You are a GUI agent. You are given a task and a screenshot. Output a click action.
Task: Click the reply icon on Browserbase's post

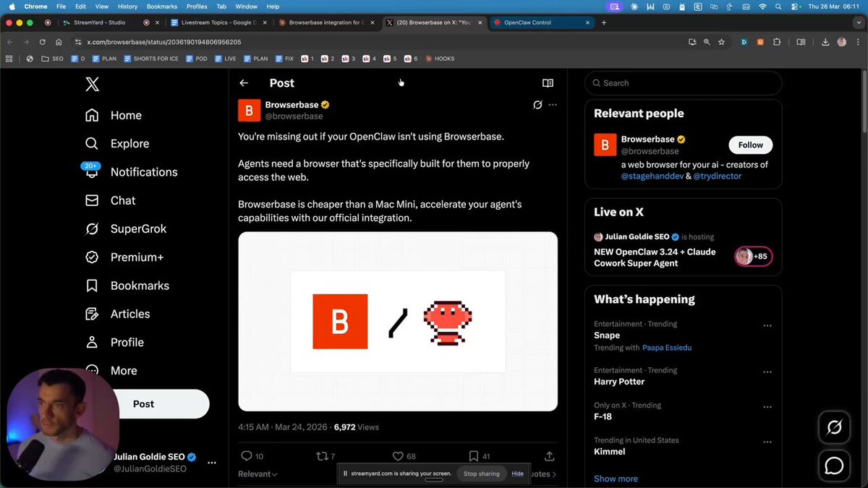click(x=247, y=455)
